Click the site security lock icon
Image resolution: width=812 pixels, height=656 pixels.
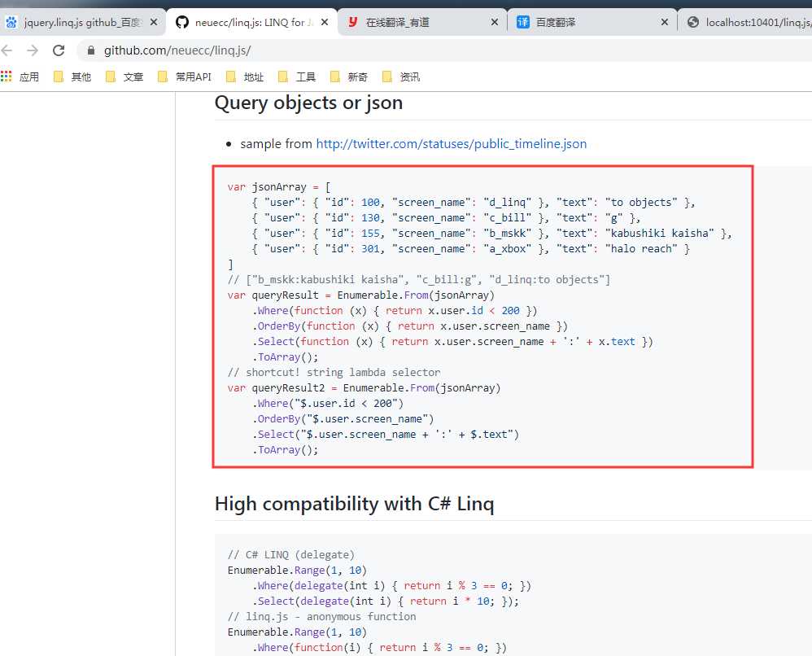[x=91, y=50]
